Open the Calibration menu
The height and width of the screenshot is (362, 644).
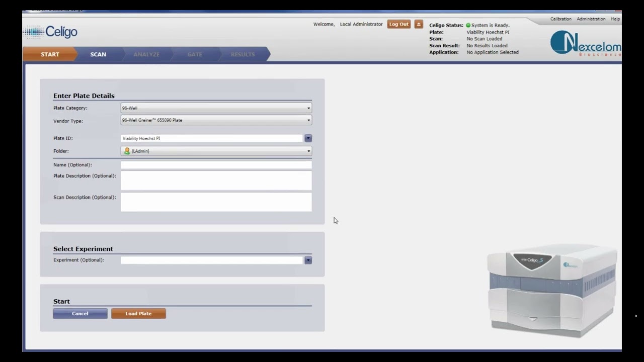tap(560, 19)
